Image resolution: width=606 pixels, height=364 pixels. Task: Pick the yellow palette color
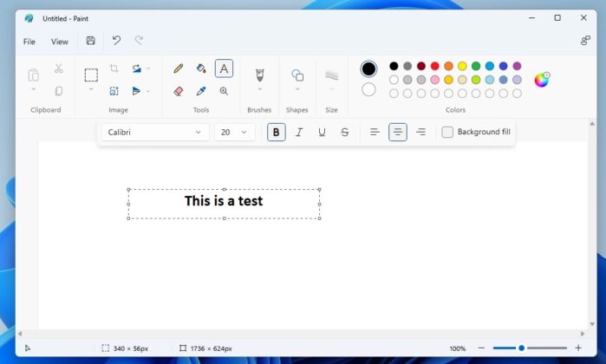pyautogui.click(x=462, y=66)
